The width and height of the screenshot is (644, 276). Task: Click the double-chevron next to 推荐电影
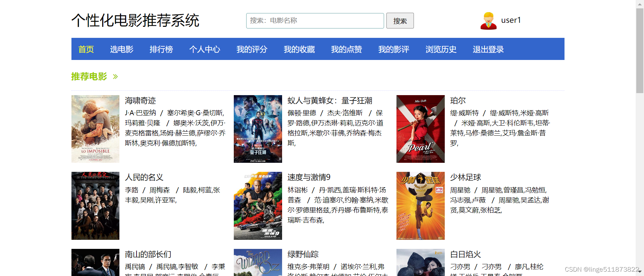115,77
